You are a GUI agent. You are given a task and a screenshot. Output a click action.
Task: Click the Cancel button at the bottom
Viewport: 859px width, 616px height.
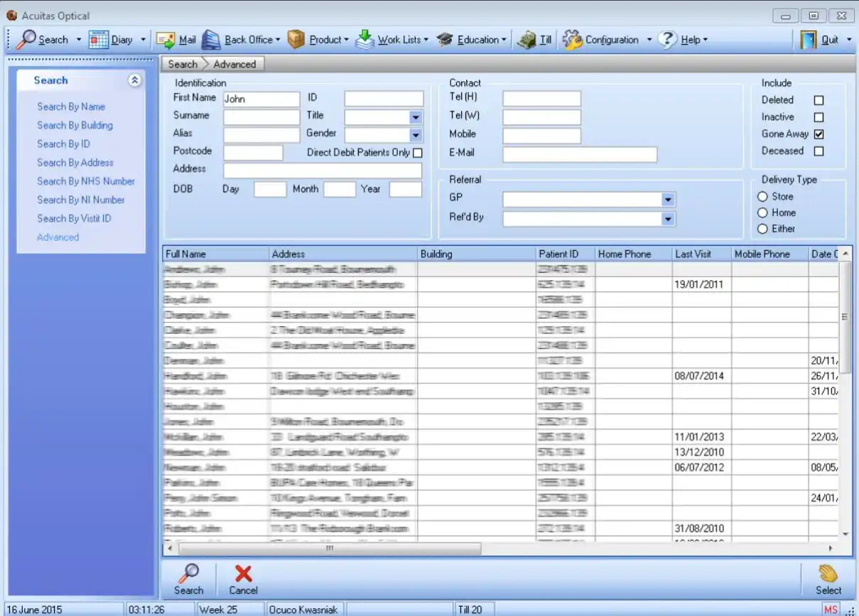coord(243,579)
